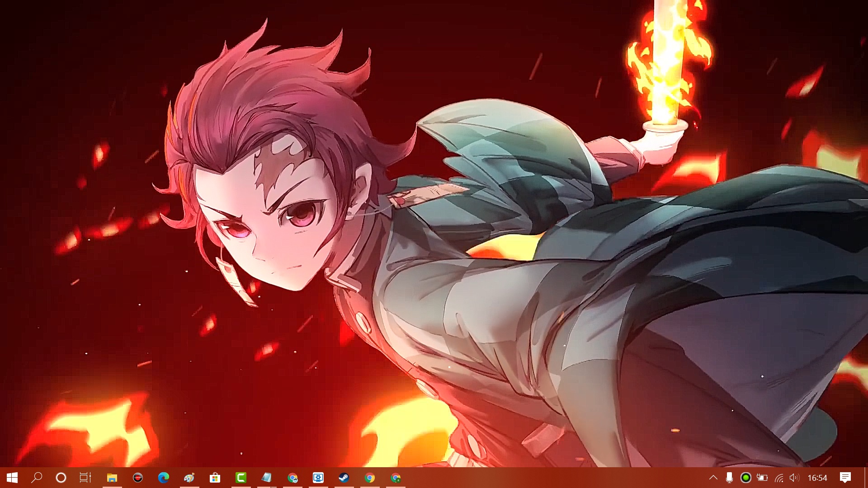This screenshot has height=488, width=868.
Task: Open the notification Action Center
Action: 845,478
